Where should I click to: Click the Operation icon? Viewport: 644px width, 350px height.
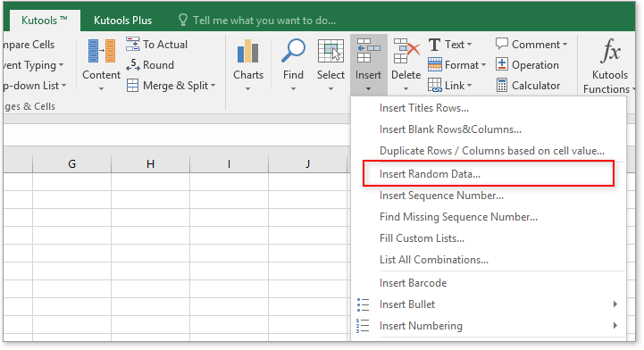501,64
